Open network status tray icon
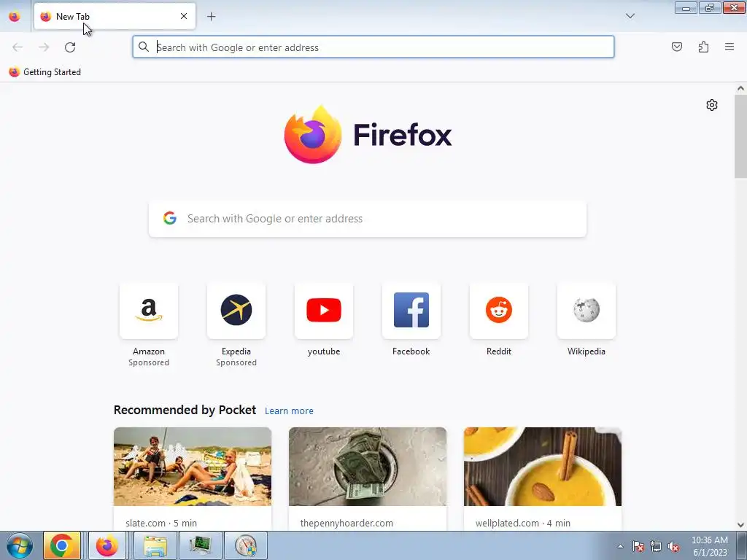 coord(656,546)
